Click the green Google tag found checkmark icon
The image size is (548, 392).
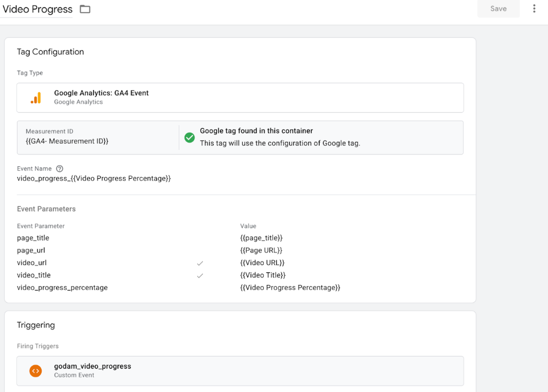click(189, 137)
